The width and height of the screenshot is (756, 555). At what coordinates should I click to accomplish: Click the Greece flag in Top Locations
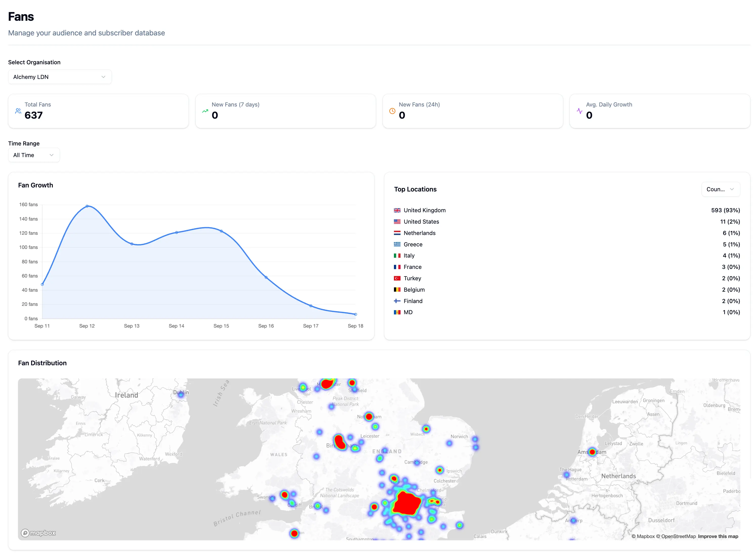point(397,244)
